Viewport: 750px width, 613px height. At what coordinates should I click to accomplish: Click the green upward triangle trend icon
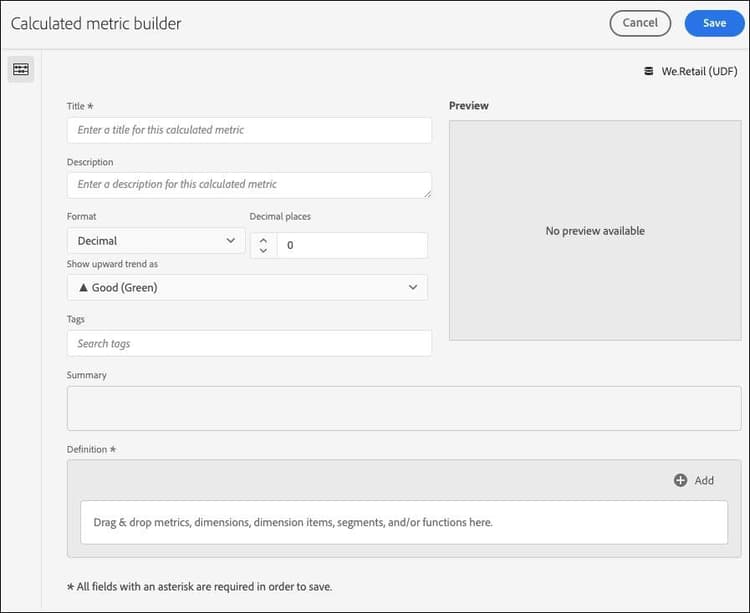point(82,288)
